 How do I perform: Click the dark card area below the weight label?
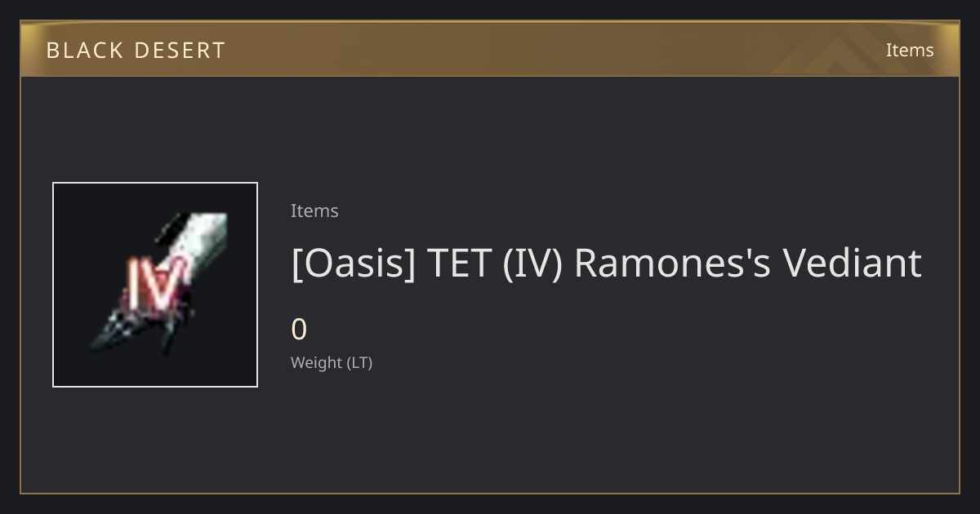tap(572, 432)
